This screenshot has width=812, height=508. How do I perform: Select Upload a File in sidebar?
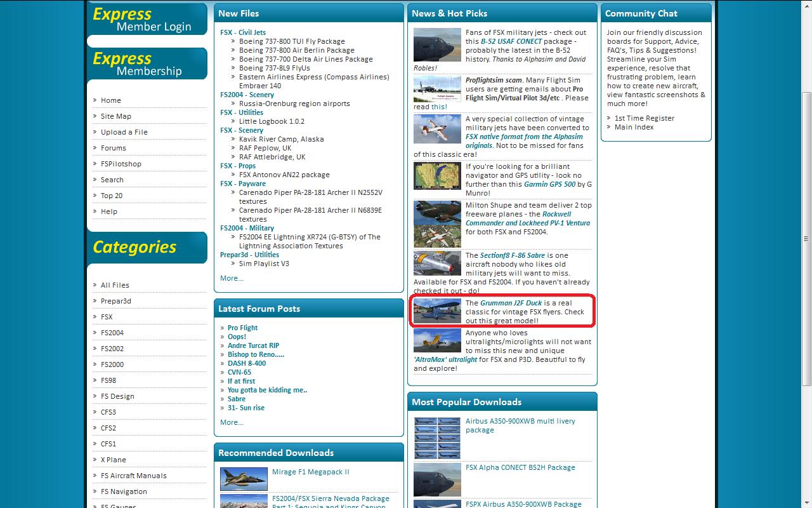[x=124, y=132]
